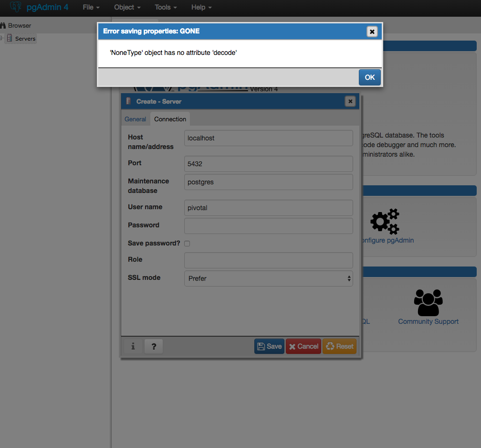Click the Browser binoculars icon

pyautogui.click(x=3, y=25)
